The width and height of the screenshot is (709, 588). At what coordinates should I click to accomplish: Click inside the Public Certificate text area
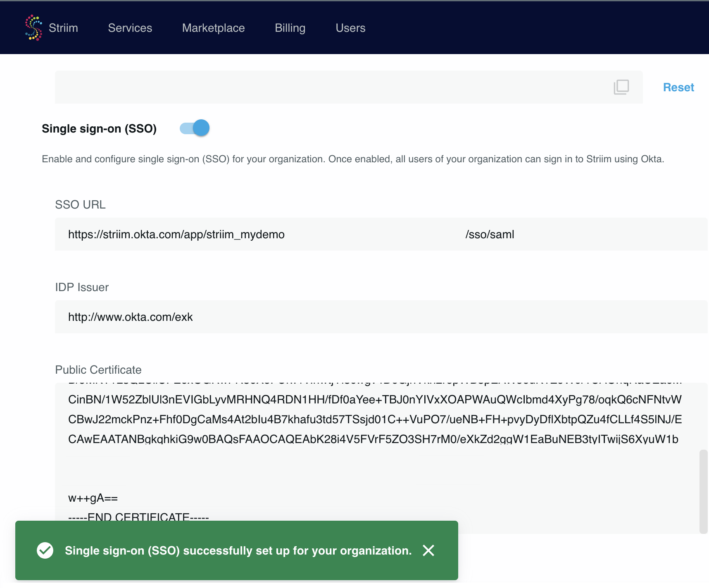(x=372, y=467)
